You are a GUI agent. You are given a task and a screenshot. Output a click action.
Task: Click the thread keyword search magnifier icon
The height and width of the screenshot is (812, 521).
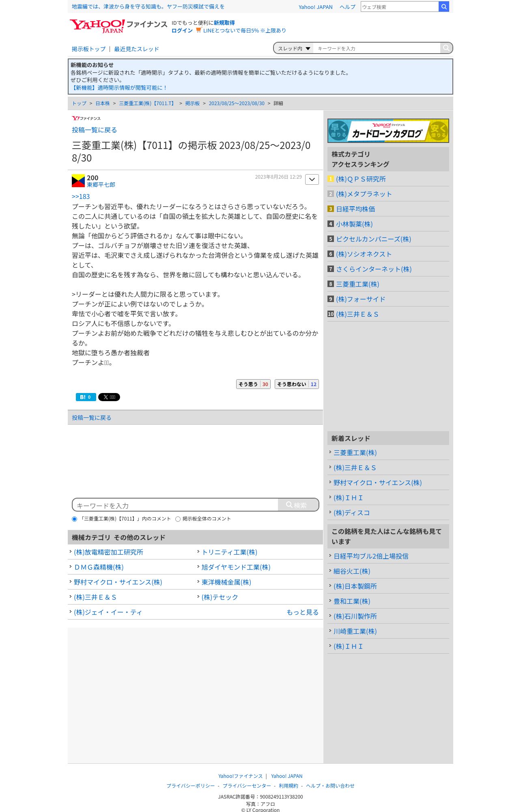pyautogui.click(x=446, y=48)
